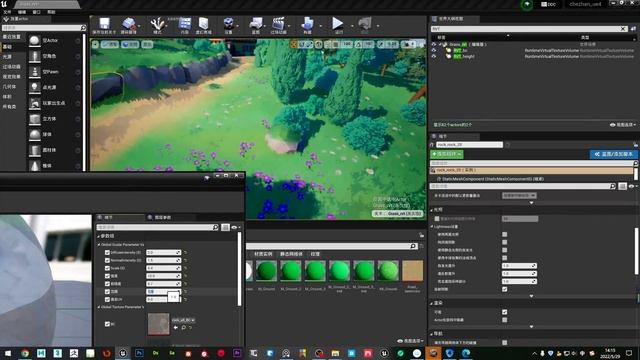Click the Launch toolbar icon

pyautogui.click(x=364, y=23)
